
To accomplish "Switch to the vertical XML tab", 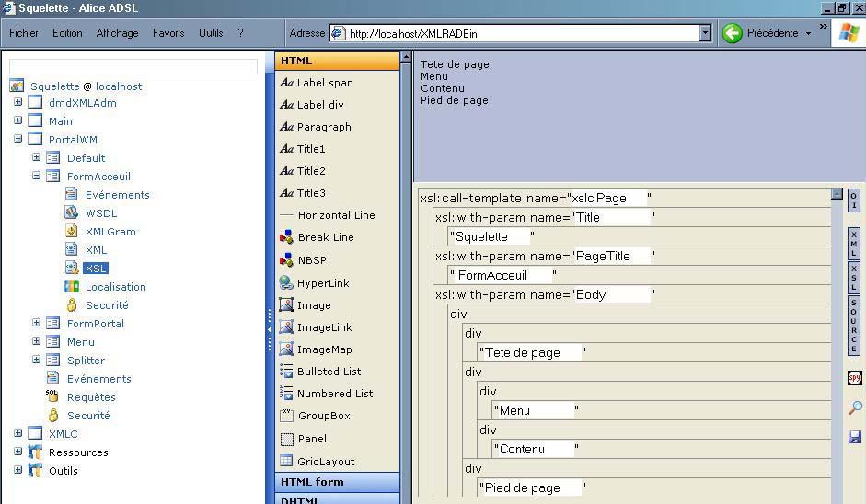I will coord(854,243).
